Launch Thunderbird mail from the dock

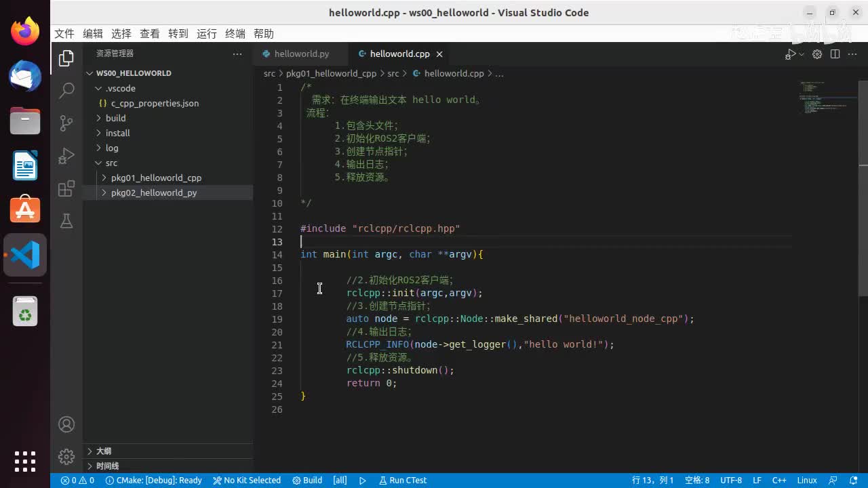[x=25, y=76]
